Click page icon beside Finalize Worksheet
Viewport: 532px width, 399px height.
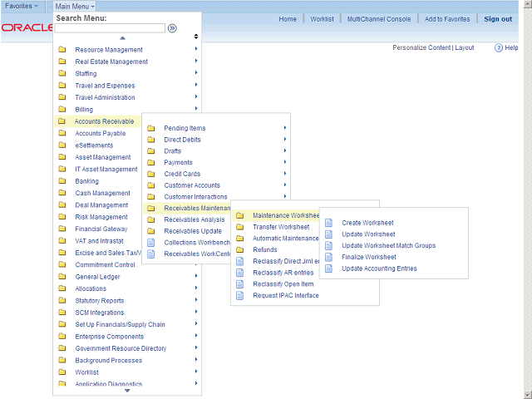pos(329,257)
